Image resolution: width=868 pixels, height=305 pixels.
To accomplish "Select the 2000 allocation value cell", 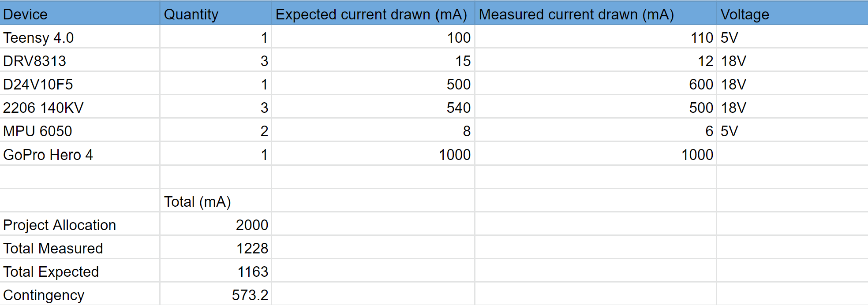I will pos(216,224).
